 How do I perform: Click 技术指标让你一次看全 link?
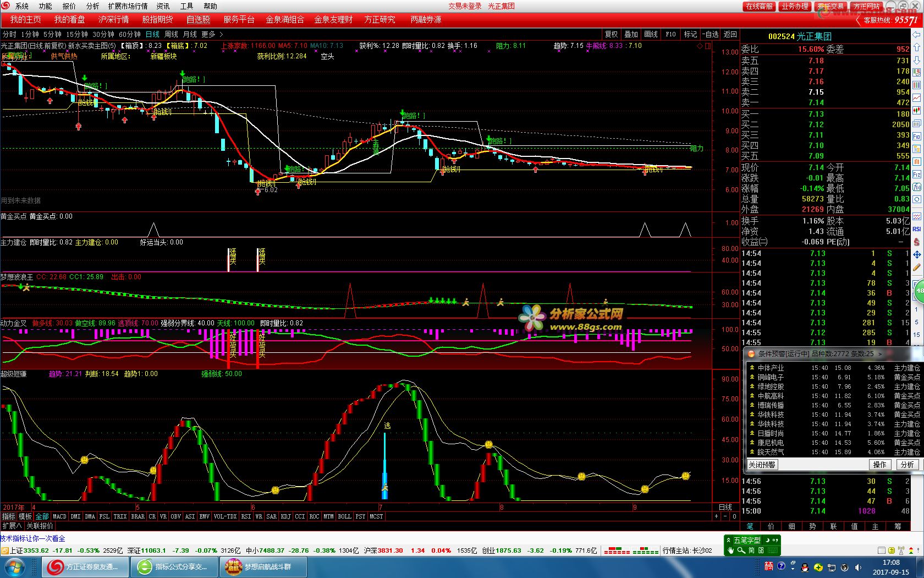[33, 538]
